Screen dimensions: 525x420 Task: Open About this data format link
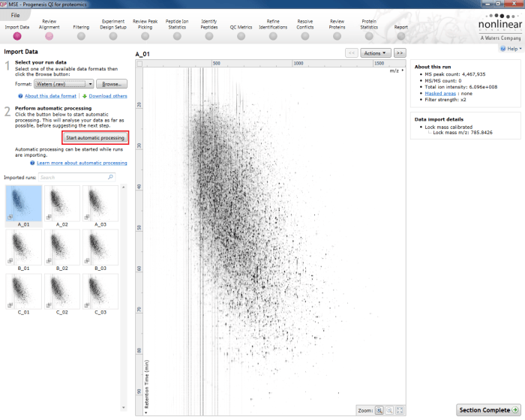50,96
